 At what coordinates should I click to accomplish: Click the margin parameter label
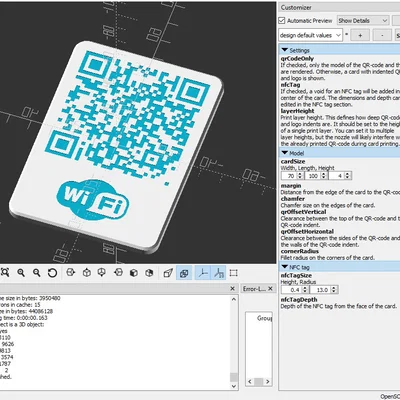(291, 186)
